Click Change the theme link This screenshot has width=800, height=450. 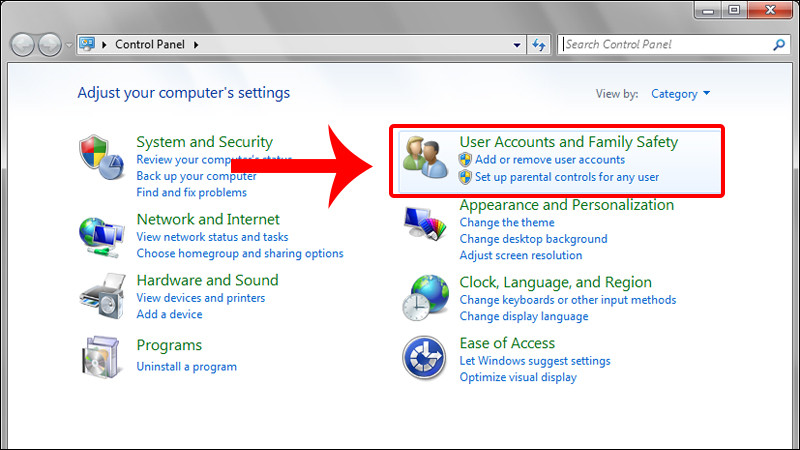tap(507, 222)
